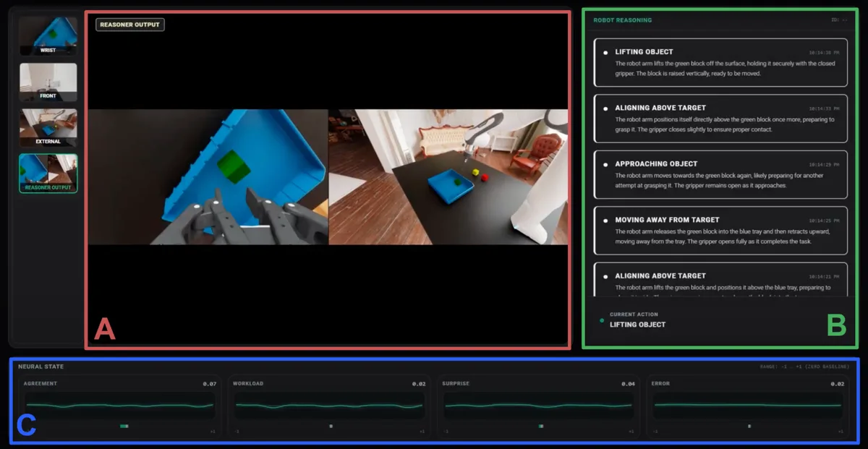This screenshot has height=449, width=868.
Task: Select the EXTERNAL camera thumbnail
Action: pyautogui.click(x=48, y=127)
